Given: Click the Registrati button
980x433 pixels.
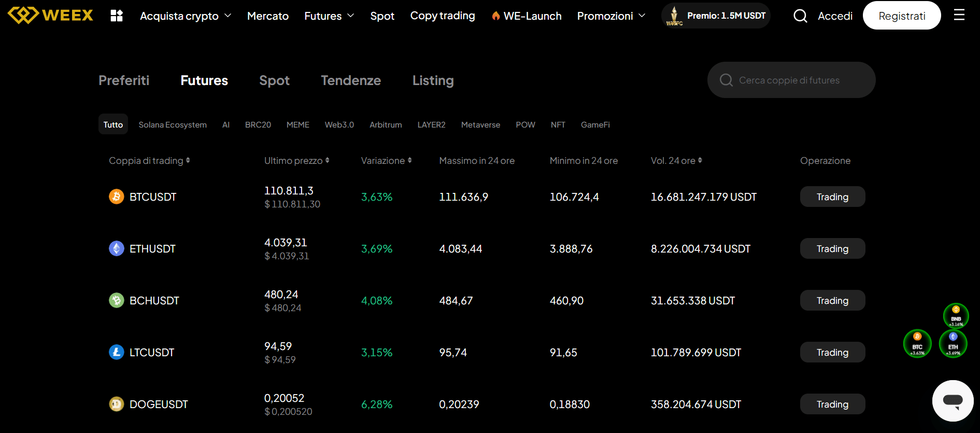Looking at the screenshot, I should point(902,16).
